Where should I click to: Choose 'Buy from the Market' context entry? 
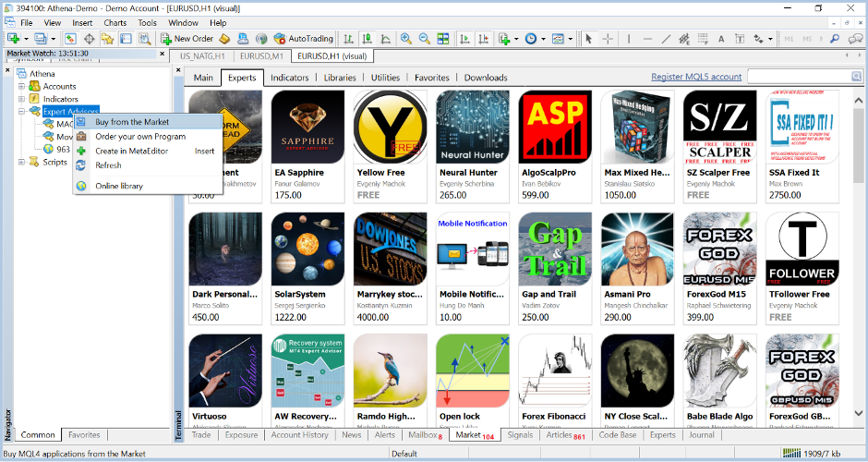(x=148, y=122)
